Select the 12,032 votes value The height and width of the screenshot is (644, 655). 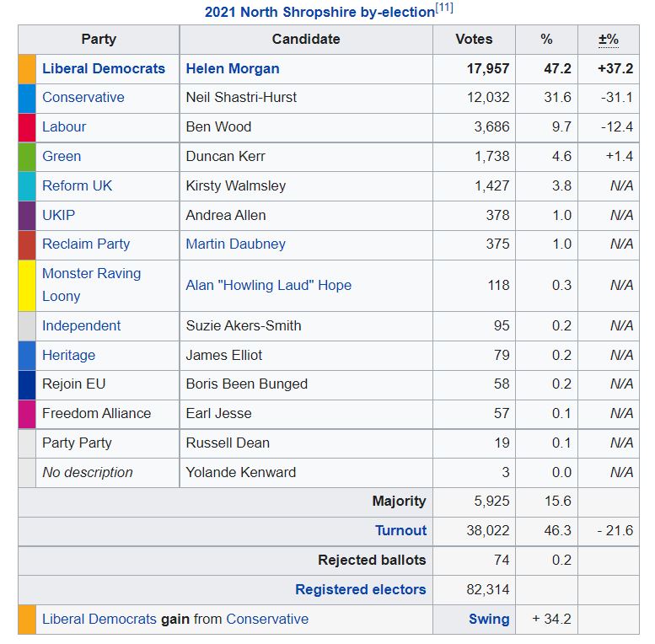[488, 97]
